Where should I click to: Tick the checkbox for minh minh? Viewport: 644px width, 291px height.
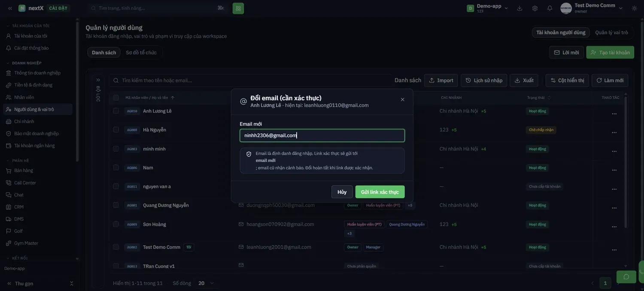[116, 149]
